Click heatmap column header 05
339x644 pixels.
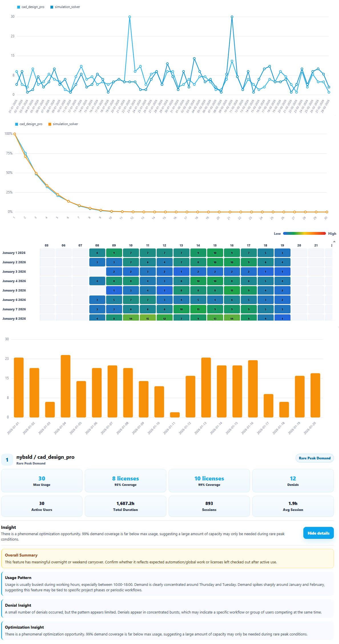point(47,245)
